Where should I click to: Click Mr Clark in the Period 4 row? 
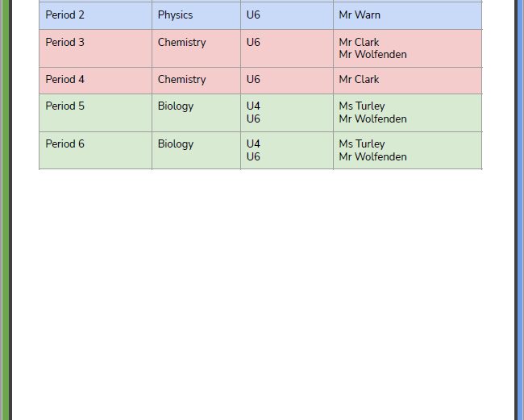click(359, 80)
